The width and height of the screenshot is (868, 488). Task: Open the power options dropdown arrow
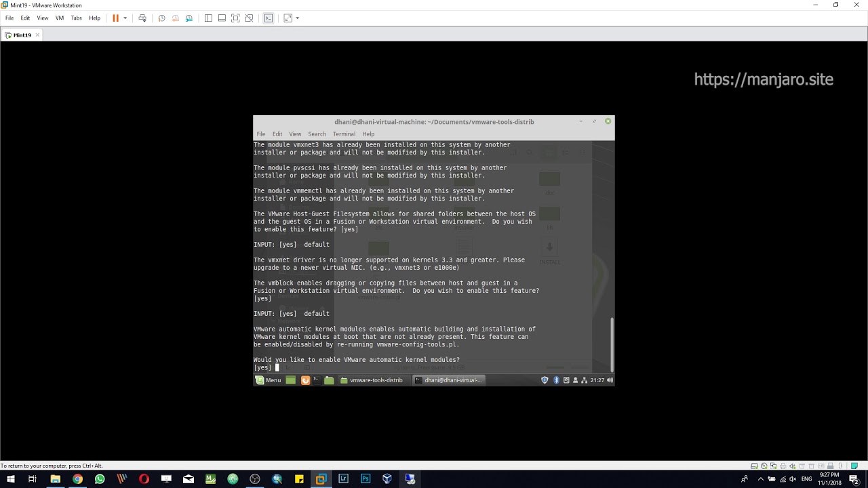coord(125,18)
